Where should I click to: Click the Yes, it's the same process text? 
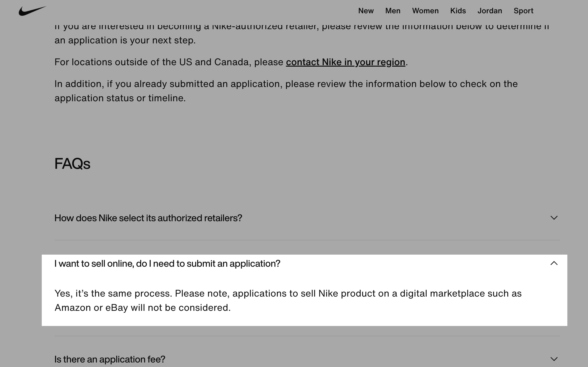coord(113,294)
